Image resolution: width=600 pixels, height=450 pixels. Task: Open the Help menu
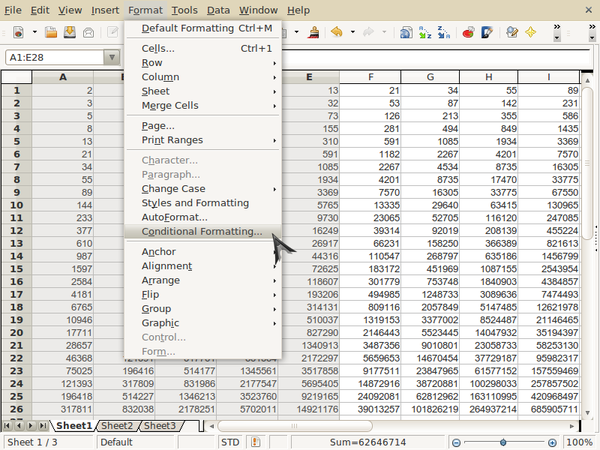click(x=298, y=10)
